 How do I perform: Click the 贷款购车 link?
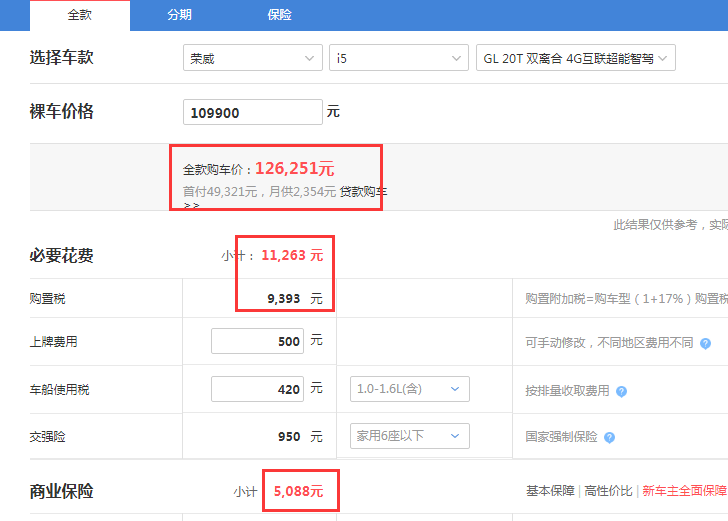point(363,191)
